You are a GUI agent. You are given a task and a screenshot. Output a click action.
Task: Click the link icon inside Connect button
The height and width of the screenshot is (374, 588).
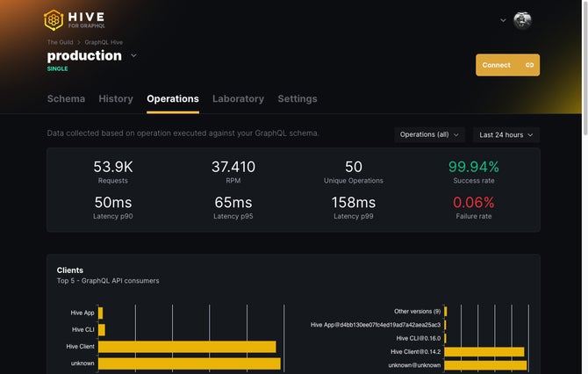point(529,65)
